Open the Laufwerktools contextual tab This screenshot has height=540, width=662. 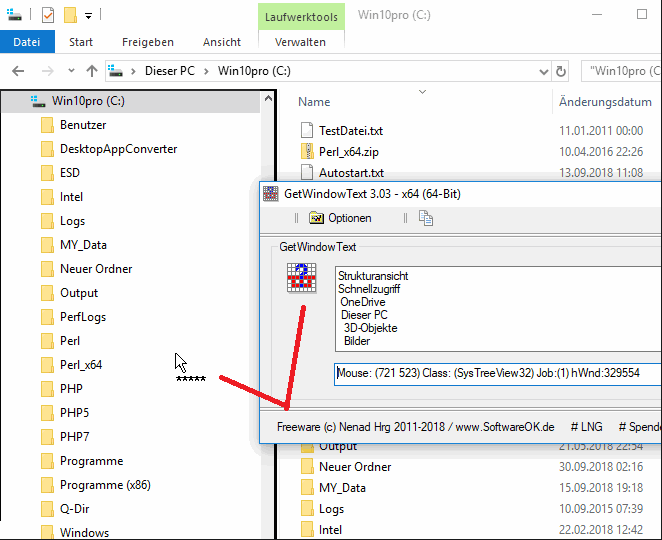point(301,17)
